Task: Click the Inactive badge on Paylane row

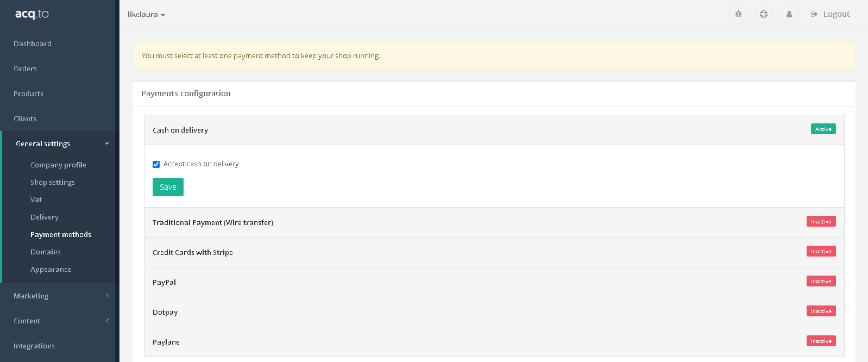Action: [x=821, y=341]
